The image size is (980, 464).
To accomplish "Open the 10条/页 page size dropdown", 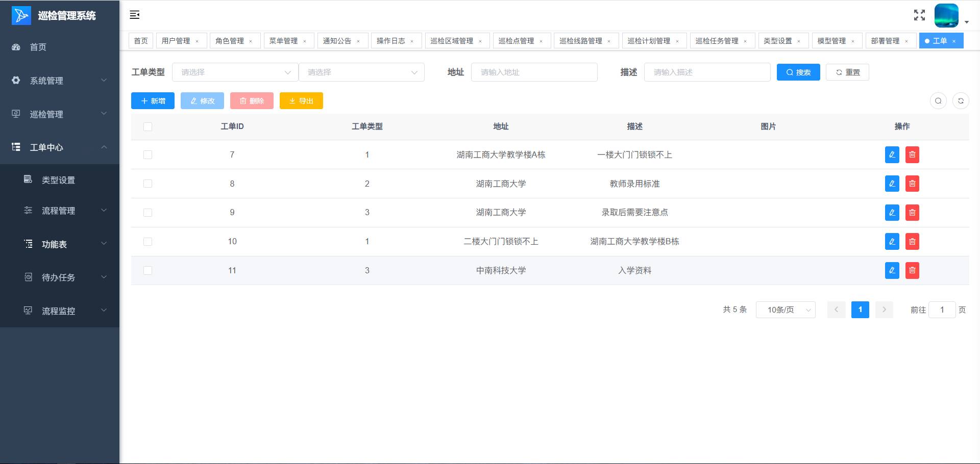I will click(x=785, y=310).
